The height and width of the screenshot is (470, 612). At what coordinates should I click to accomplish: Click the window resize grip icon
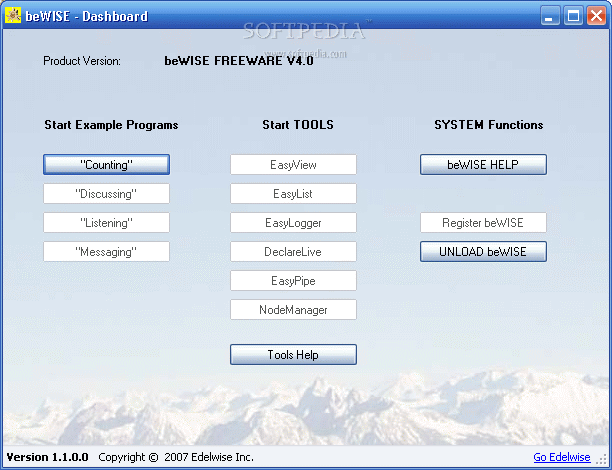point(601,459)
